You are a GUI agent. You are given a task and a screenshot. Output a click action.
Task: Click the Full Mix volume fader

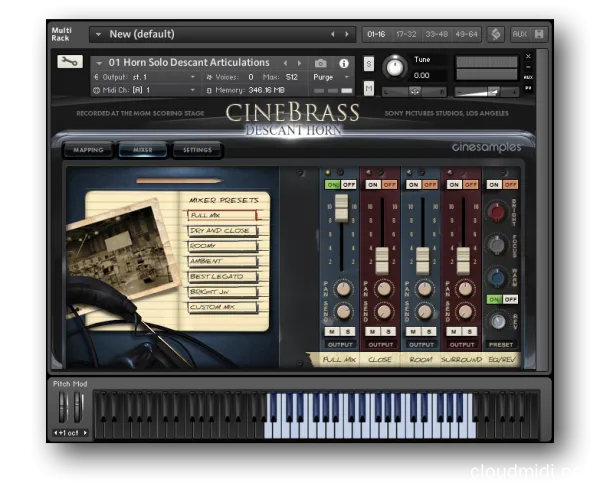(x=341, y=208)
